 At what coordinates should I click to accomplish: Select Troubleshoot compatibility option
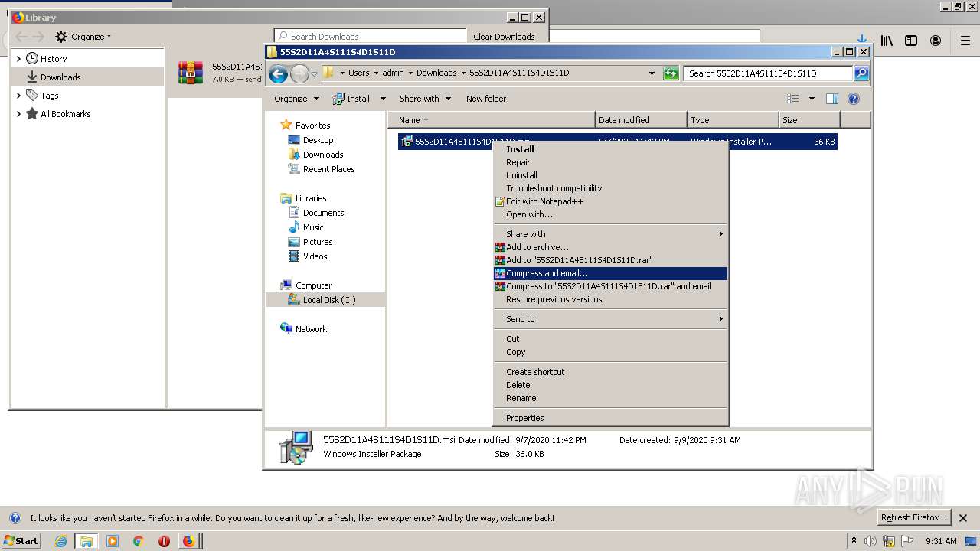point(609,188)
